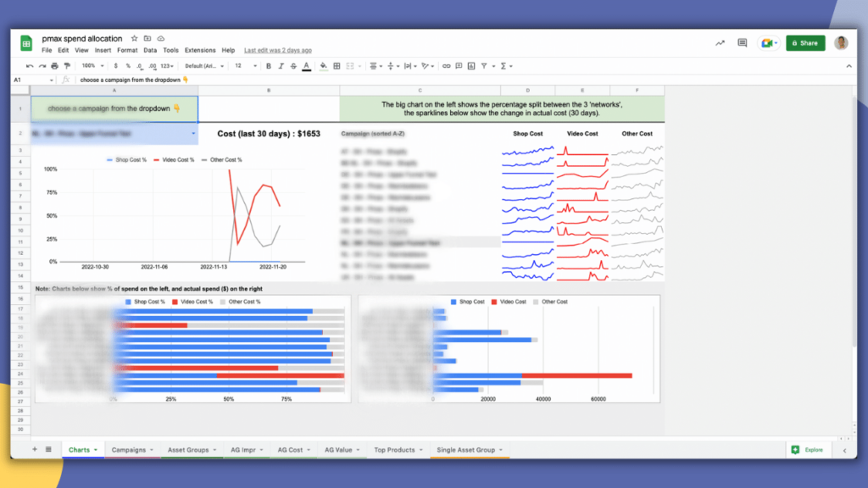Open the Explore panel button
This screenshot has width=868, height=488.
tap(808, 450)
